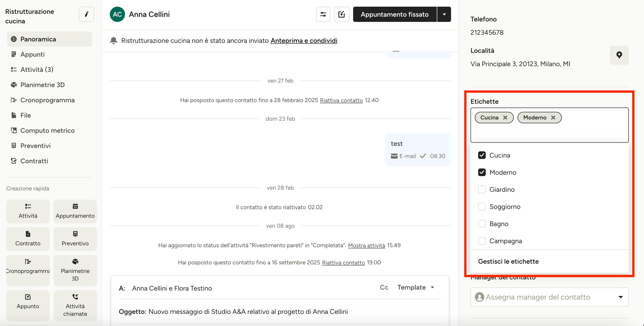Click the Appuntamento quick creation tile
This screenshot has width=644, height=326.
click(x=75, y=211)
